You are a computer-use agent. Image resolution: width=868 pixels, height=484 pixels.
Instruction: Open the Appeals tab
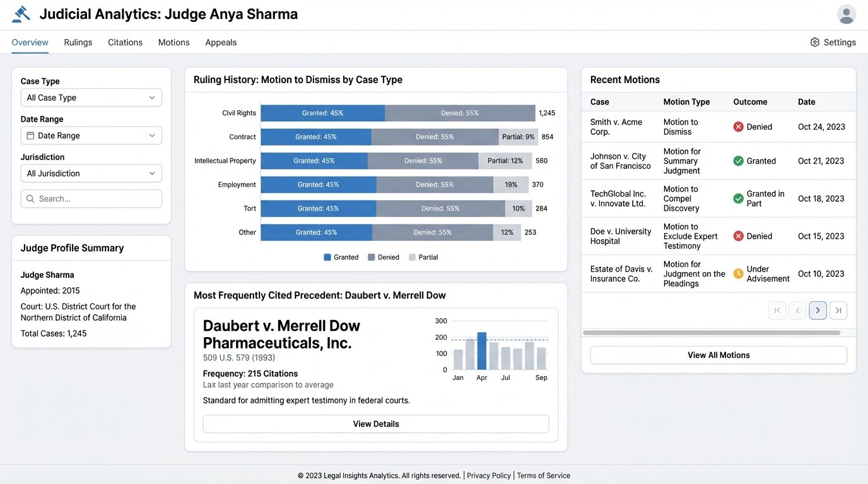point(221,42)
